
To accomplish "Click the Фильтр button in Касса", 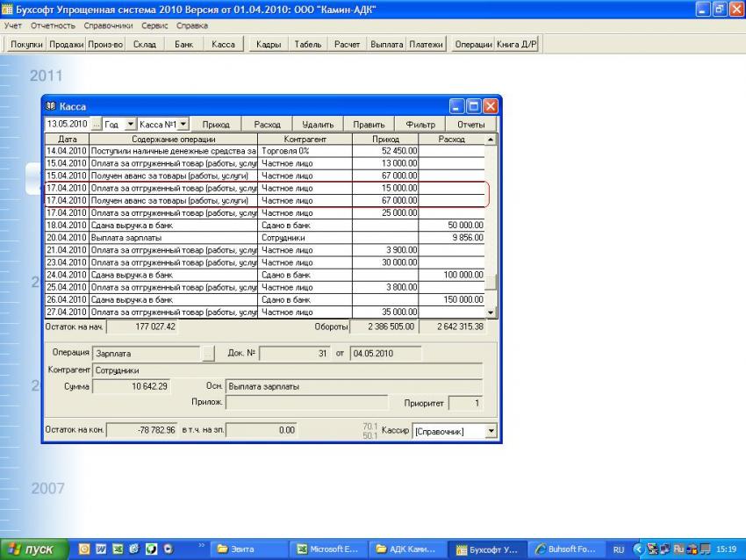I will [420, 125].
